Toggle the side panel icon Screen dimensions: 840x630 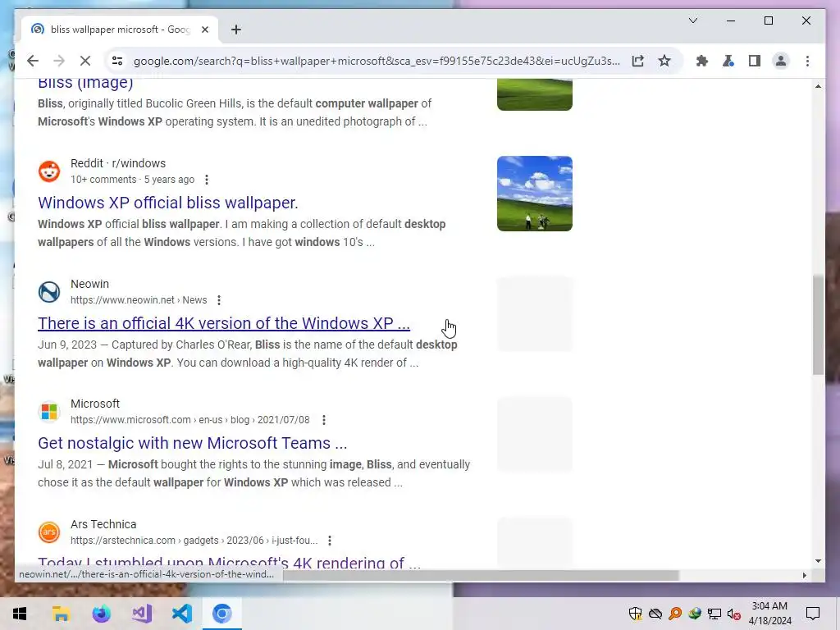pyautogui.click(x=755, y=61)
